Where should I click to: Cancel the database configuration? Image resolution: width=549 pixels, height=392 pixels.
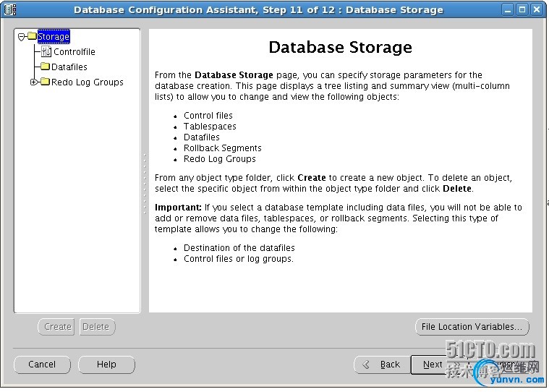point(42,365)
